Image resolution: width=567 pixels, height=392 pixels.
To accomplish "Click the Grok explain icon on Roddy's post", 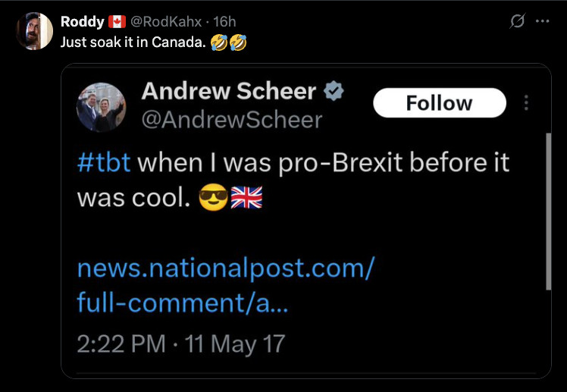I will pyautogui.click(x=517, y=21).
